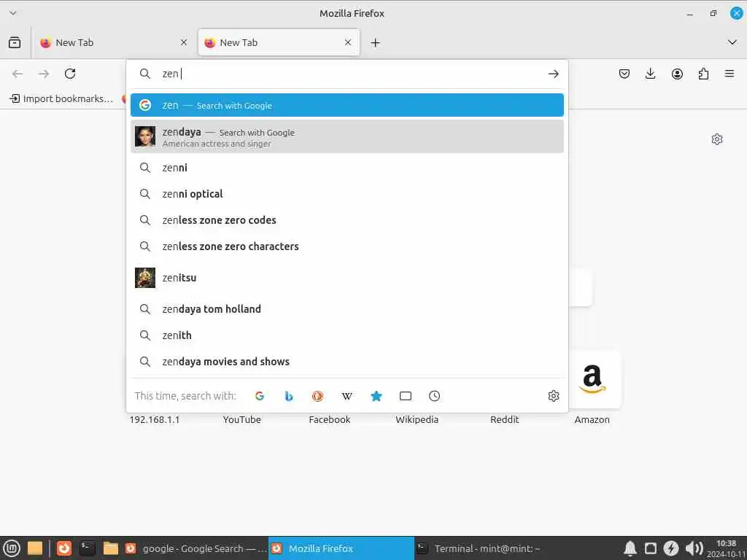Open the Amazon shortcut tile
This screenshot has width=747, height=560.
[x=592, y=379]
